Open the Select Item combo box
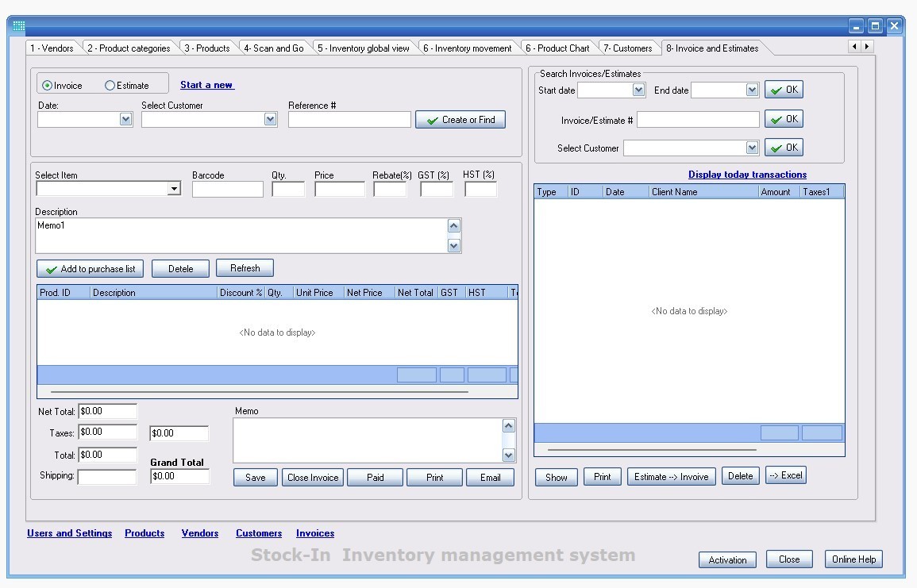The width and height of the screenshot is (917, 588). (x=174, y=188)
